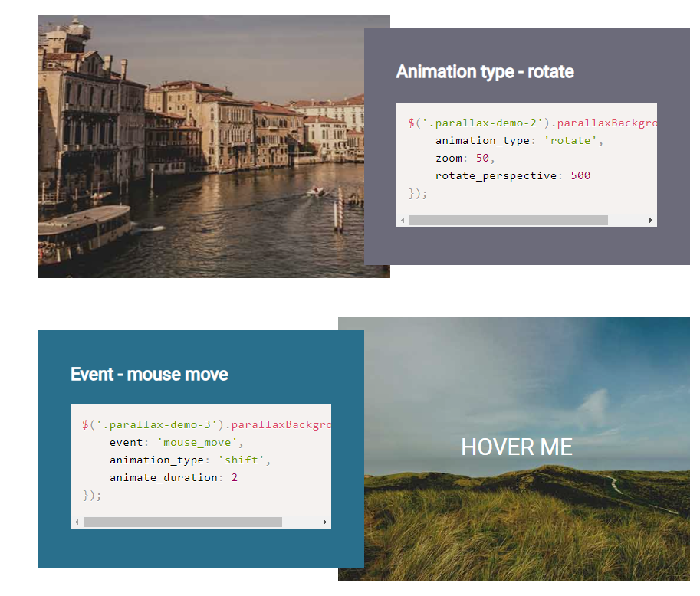The height and width of the screenshot is (596, 700).
Task: Click the closing '});' in rotate code block
Action: pos(417,194)
